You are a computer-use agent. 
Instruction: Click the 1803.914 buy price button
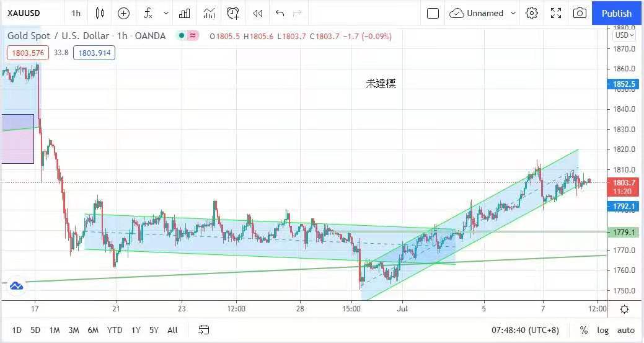95,53
